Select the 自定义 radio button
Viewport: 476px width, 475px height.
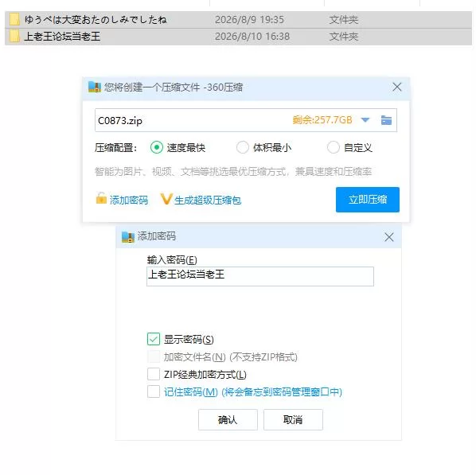(x=333, y=147)
